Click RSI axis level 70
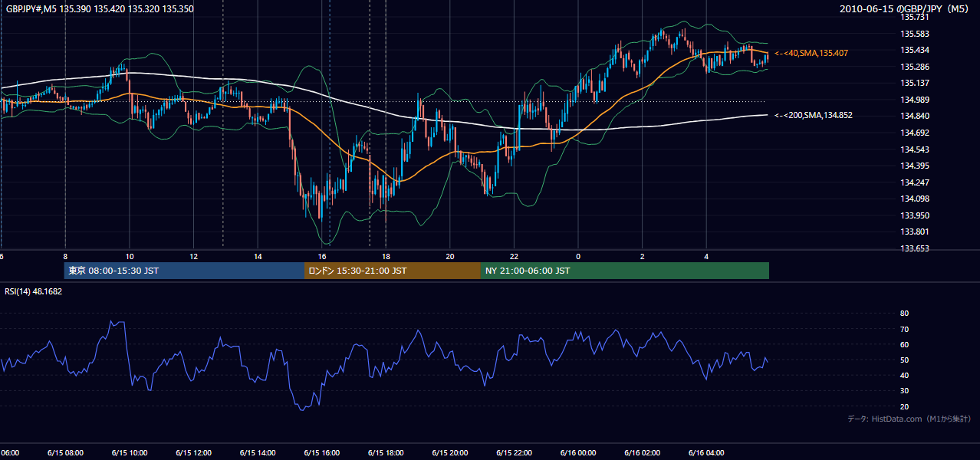The image size is (980, 460). pyautogui.click(x=904, y=329)
